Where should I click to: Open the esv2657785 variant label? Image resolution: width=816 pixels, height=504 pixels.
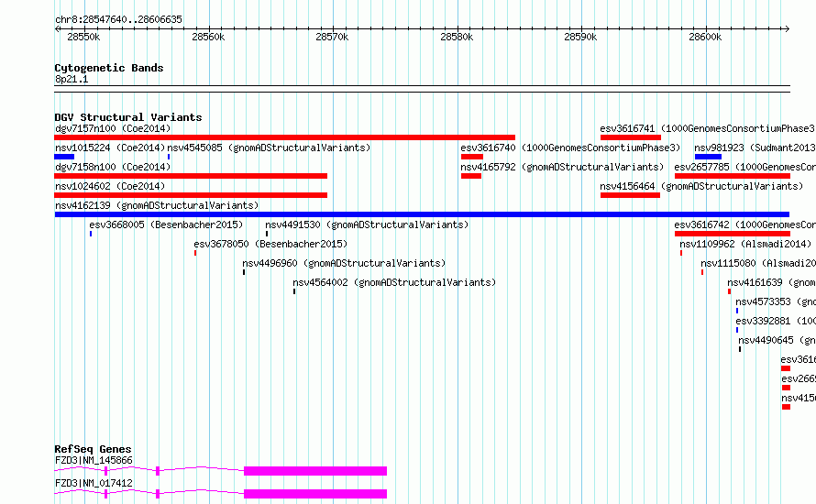(745, 167)
